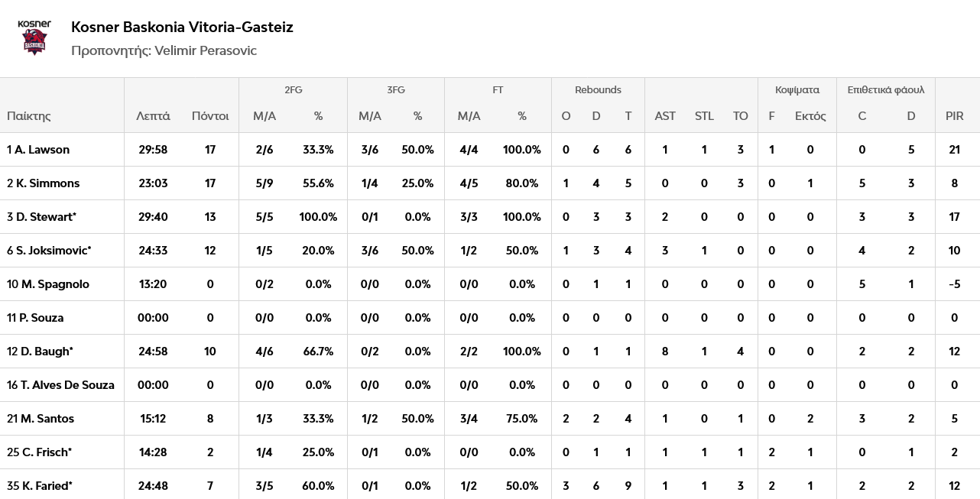
Task: Open player 1 A. Lawson
Action: [x=38, y=150]
